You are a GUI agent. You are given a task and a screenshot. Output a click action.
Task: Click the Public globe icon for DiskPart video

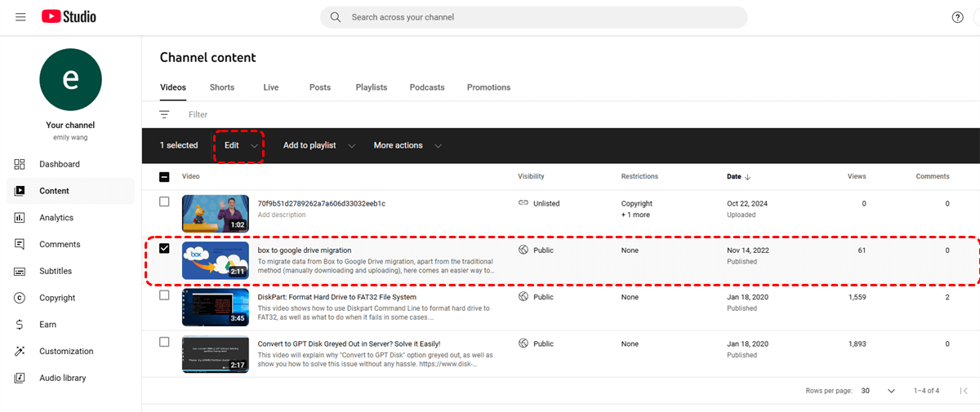point(523,297)
